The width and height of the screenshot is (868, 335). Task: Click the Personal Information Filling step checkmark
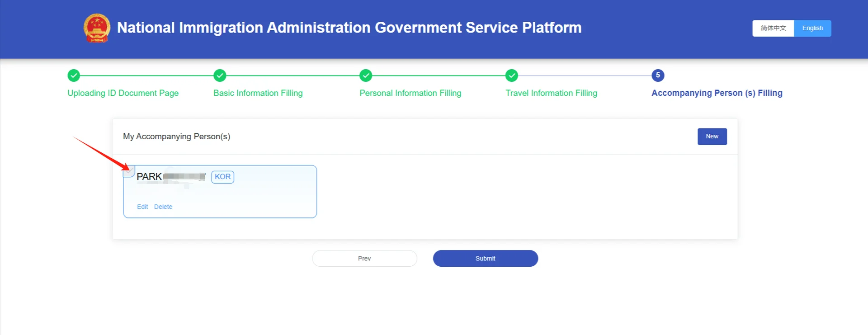coord(366,75)
